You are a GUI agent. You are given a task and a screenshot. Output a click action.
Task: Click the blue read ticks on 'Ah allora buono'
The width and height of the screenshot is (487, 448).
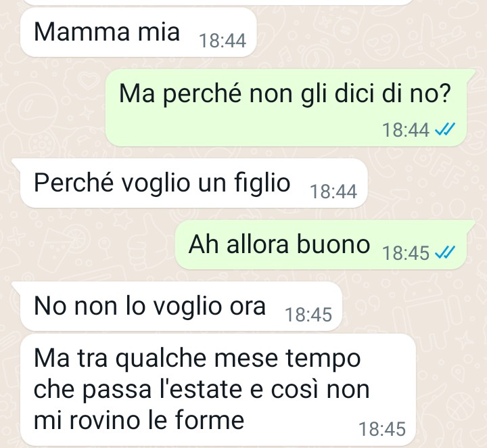[445, 252]
